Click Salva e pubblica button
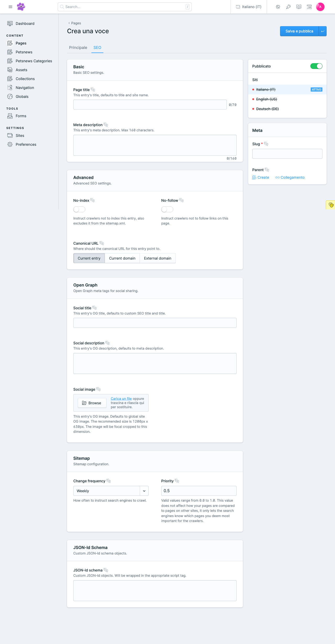 [299, 31]
